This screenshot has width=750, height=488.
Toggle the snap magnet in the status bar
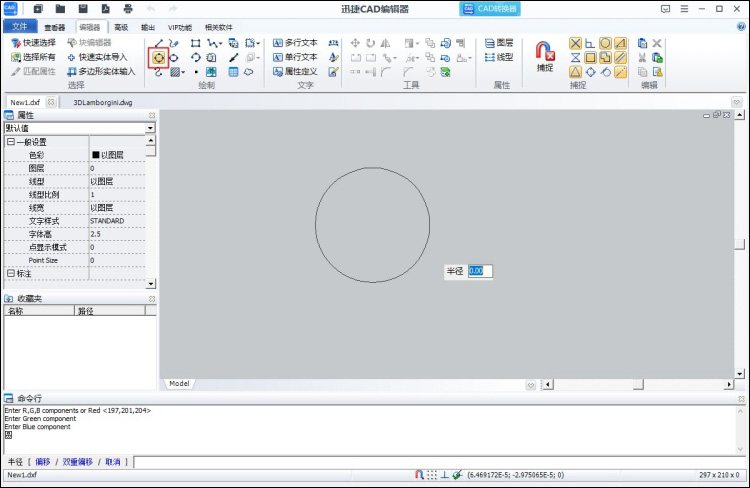point(419,475)
